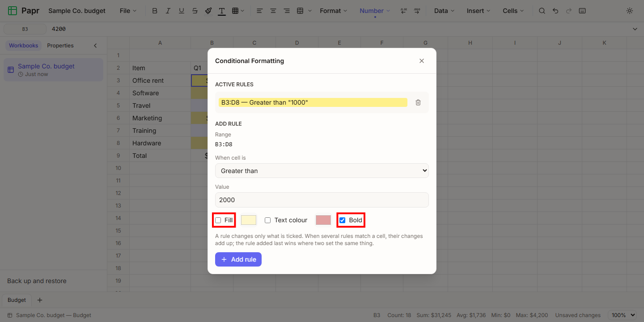Undo the last action
This screenshot has width=644, height=322.
(x=555, y=11)
